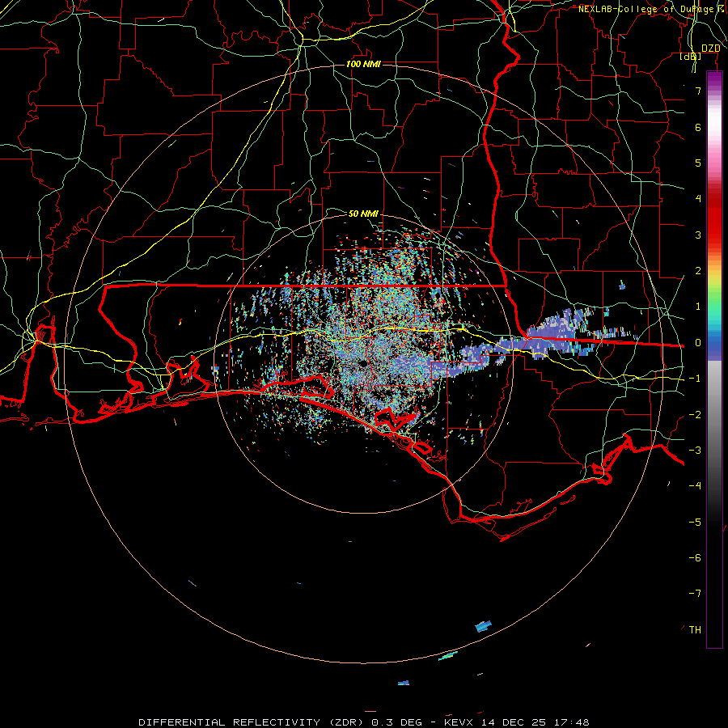728x728 pixels.
Task: Click the Differential Reflectivity KEVX caption text
Action: pos(364,722)
